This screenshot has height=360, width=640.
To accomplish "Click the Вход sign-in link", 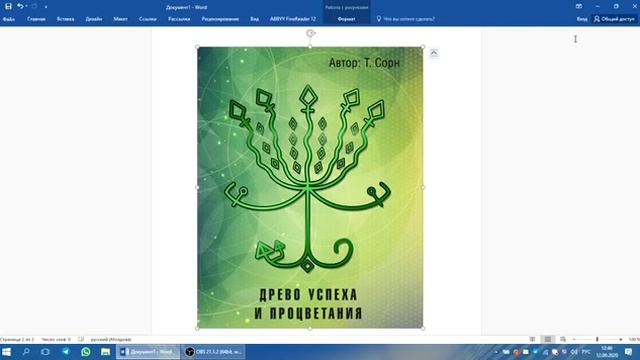I will [x=582, y=19].
